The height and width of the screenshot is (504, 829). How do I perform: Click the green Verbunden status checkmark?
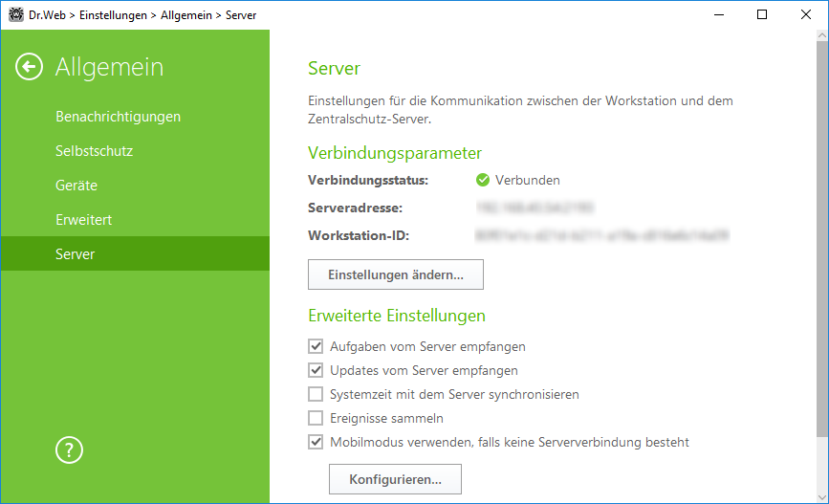pos(483,181)
